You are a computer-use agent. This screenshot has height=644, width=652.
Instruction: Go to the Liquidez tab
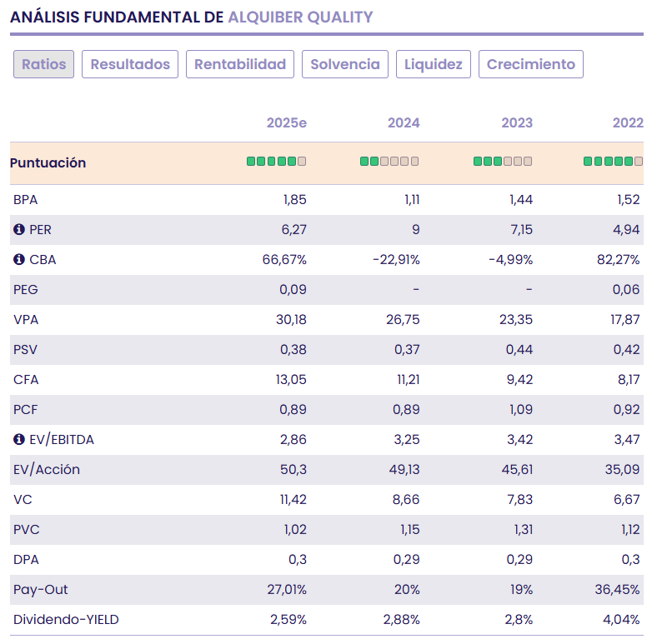[x=434, y=64]
